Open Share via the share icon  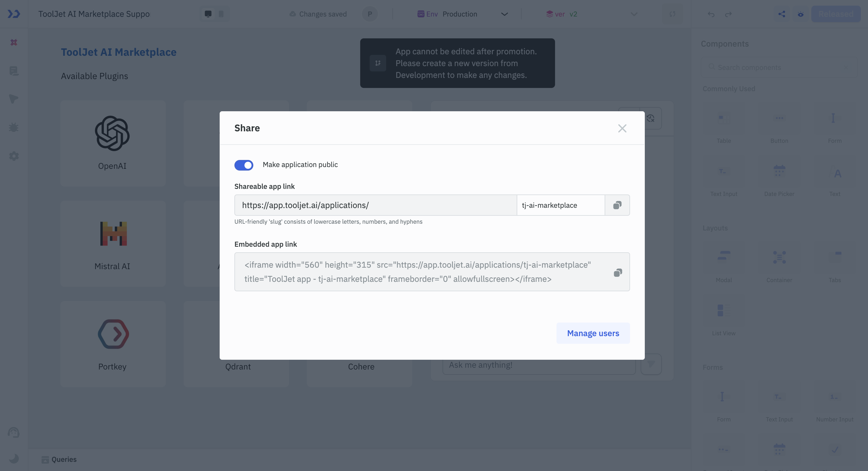tap(782, 14)
